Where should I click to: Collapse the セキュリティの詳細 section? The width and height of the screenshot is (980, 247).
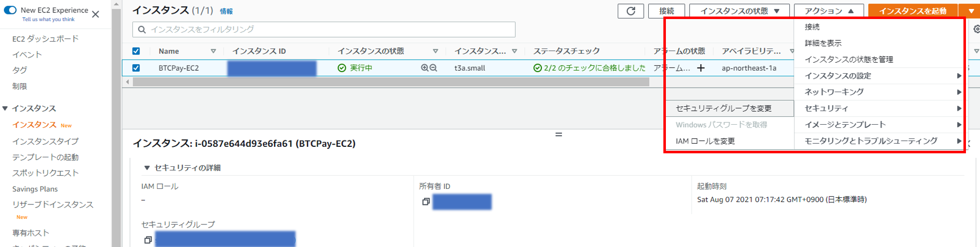pyautogui.click(x=147, y=168)
